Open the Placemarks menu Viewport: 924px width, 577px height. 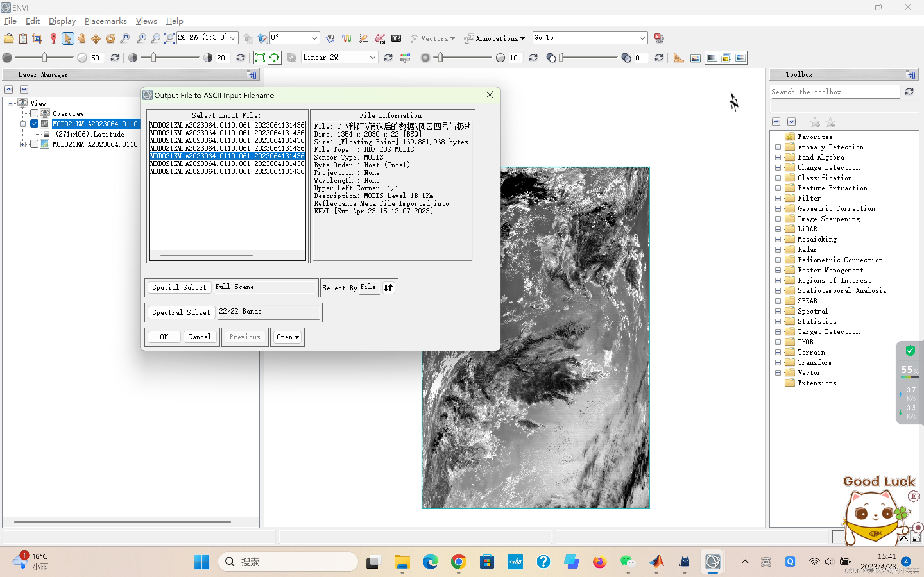coord(105,21)
